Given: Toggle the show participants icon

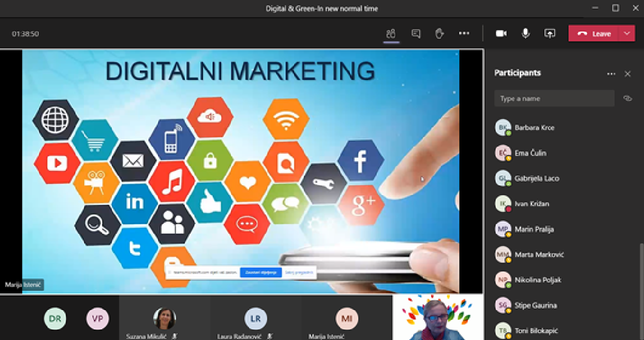Looking at the screenshot, I should click(391, 34).
